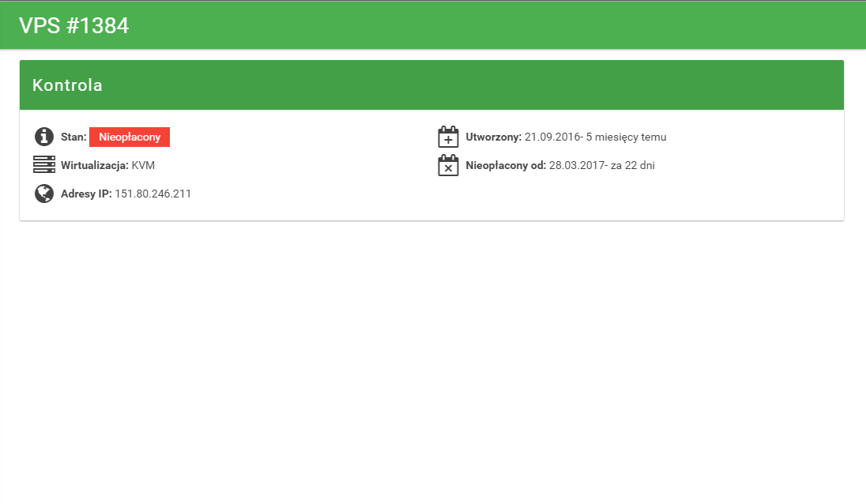
Task: Click the Wirtualizacja label
Action: (94, 165)
